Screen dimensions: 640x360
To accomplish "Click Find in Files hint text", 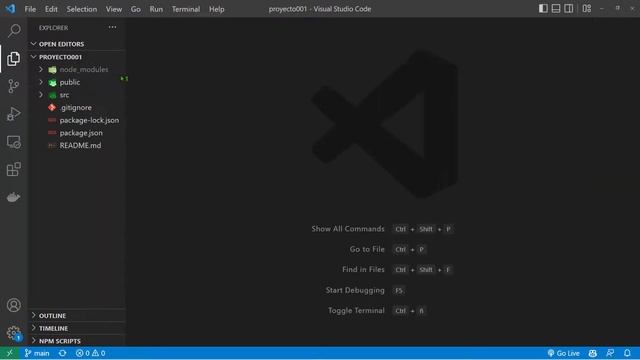I will click(363, 269).
